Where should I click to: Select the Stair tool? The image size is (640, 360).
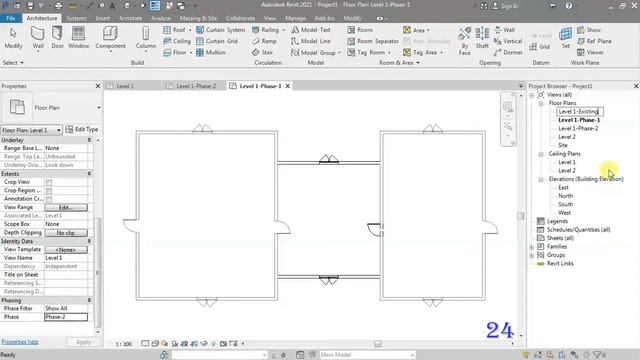(262, 53)
